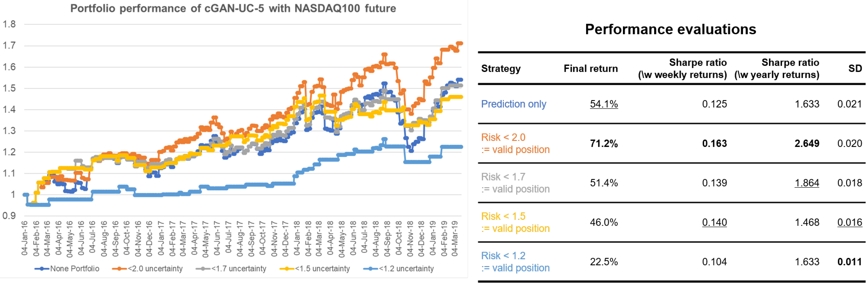The width and height of the screenshot is (868, 286).
Task: Click the Final return column header
Action: coord(590,68)
